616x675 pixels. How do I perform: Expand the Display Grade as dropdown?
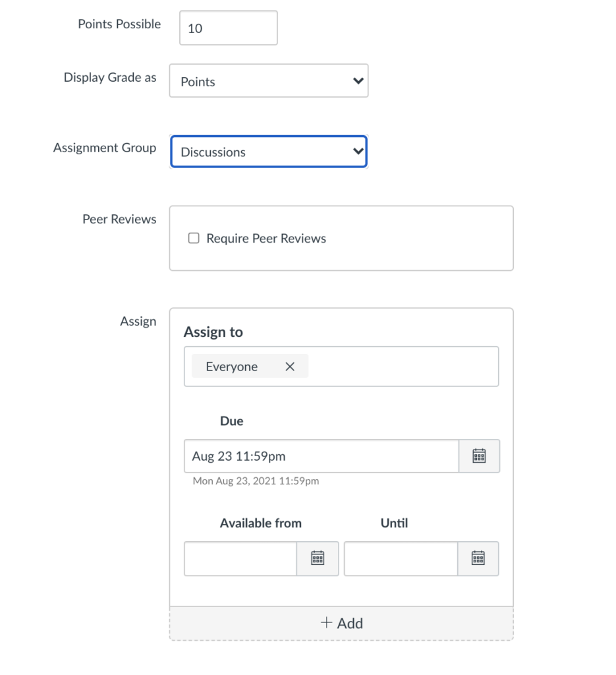269,81
